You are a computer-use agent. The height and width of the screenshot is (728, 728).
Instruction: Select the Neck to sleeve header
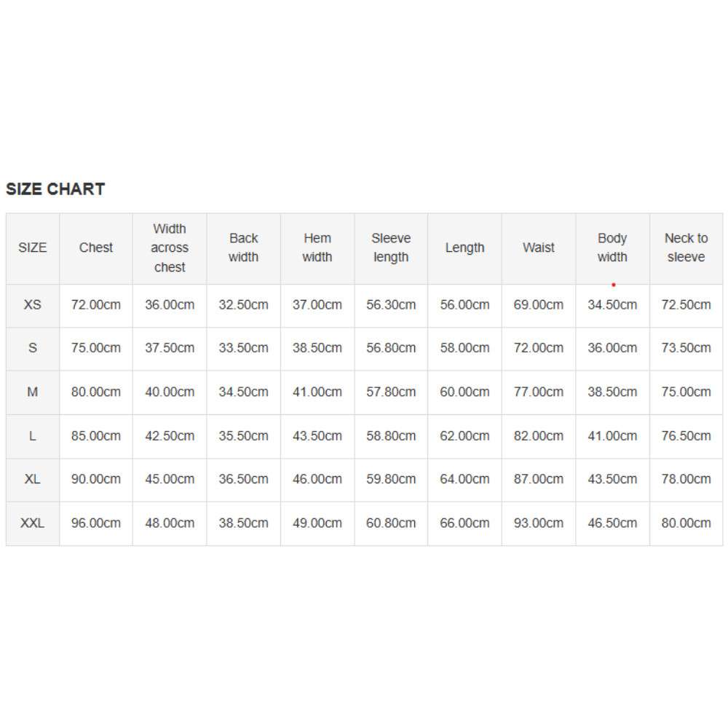686,248
